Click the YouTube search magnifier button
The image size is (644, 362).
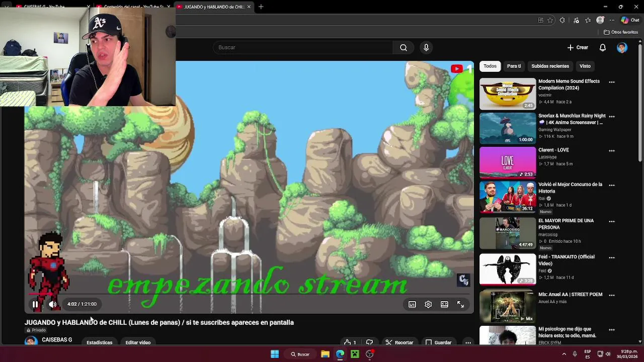pos(404,47)
